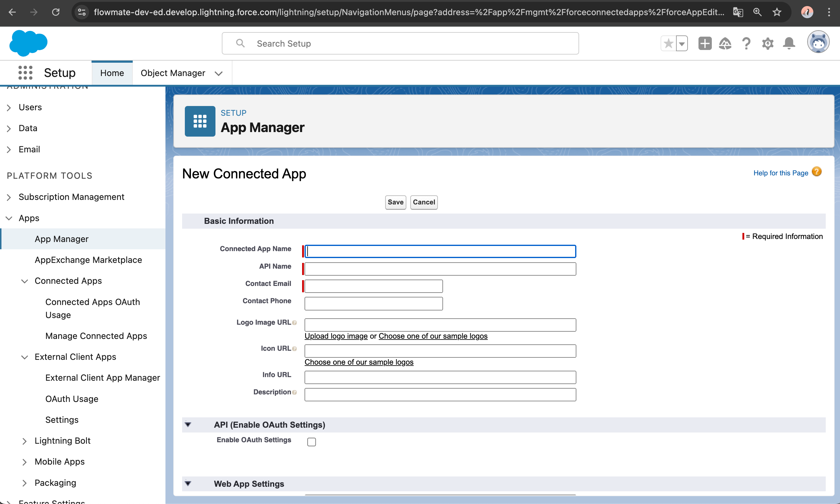Click the user avatar profile icon
The image size is (840, 504).
(818, 42)
